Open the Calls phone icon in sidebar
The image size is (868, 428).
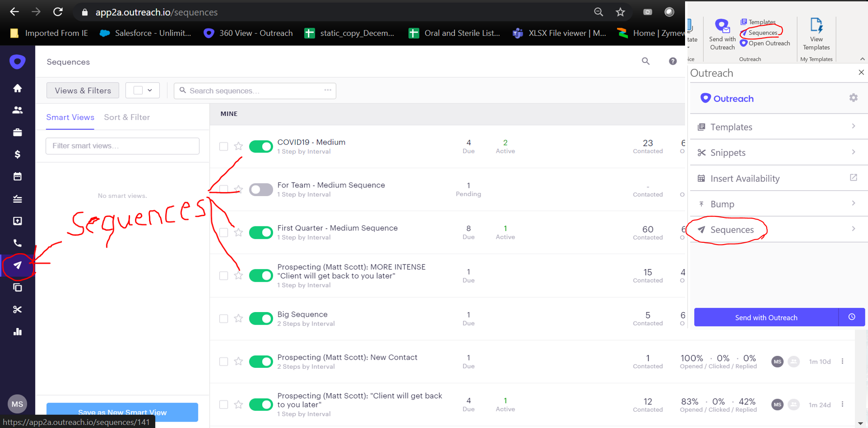pos(17,243)
